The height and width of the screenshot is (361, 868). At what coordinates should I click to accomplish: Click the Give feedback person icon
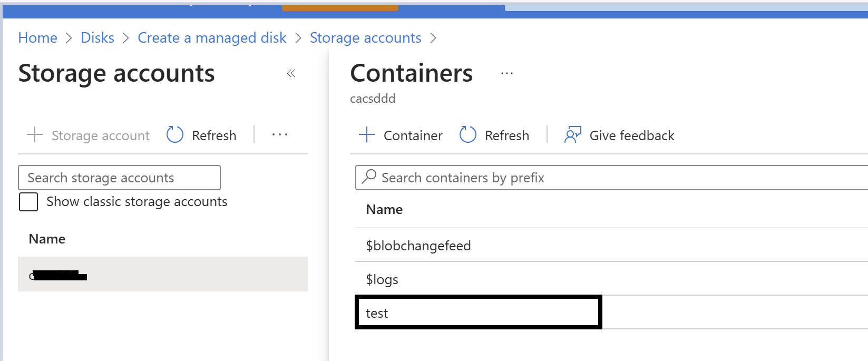(x=573, y=135)
